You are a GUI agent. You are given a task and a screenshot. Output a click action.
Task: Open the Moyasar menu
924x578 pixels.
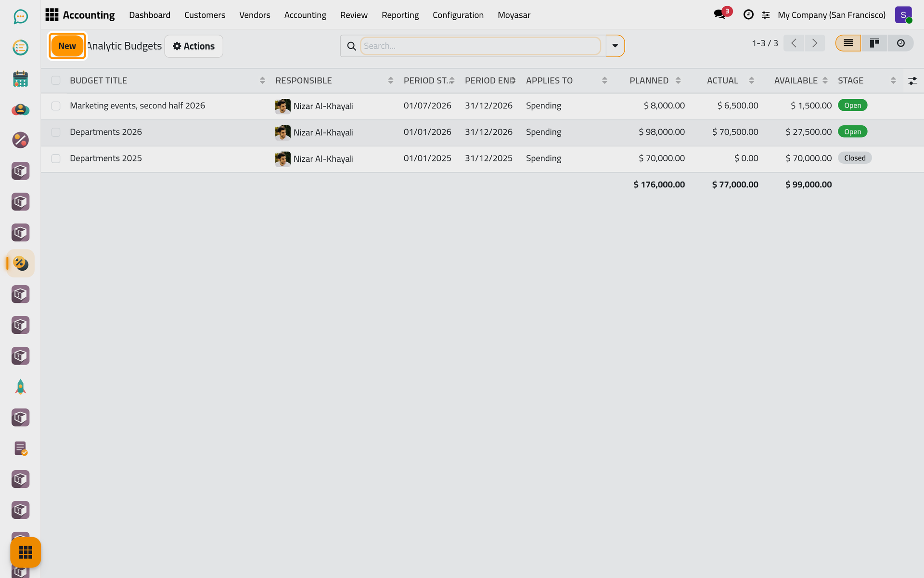(x=513, y=15)
